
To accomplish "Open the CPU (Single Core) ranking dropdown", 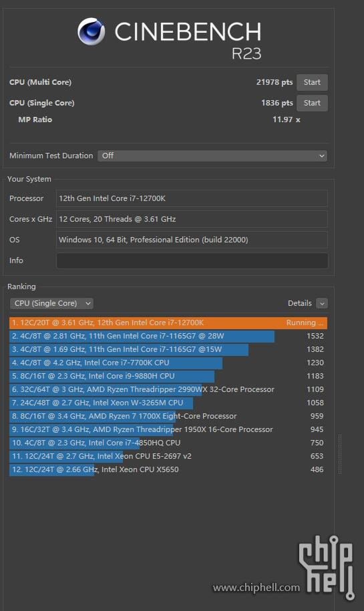I will tap(51, 303).
